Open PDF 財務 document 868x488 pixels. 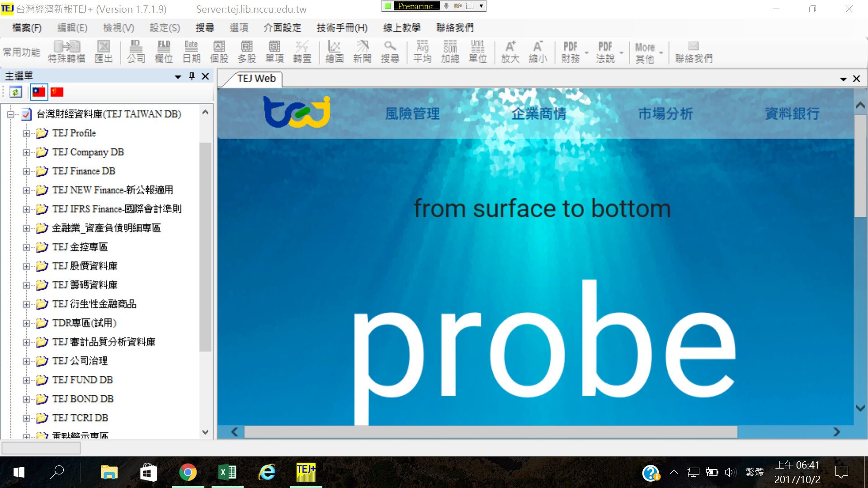tap(571, 52)
